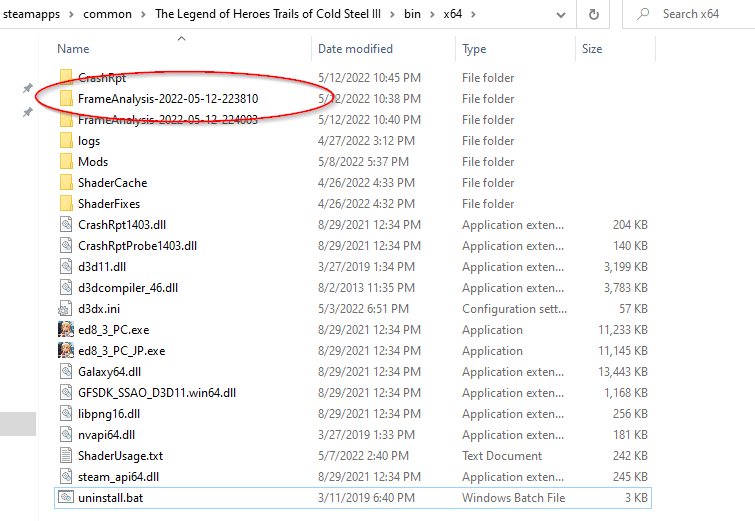
Task: Click the ShaderCache folder name
Action: click(x=113, y=182)
